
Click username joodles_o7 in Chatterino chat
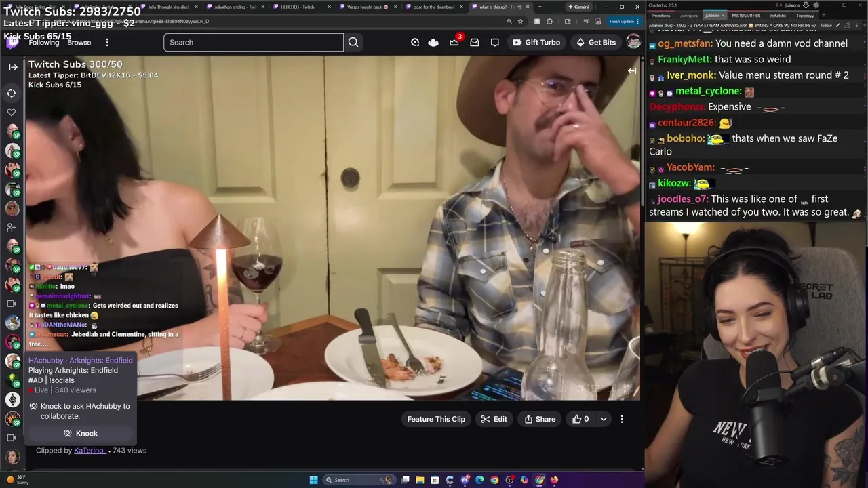(x=682, y=199)
